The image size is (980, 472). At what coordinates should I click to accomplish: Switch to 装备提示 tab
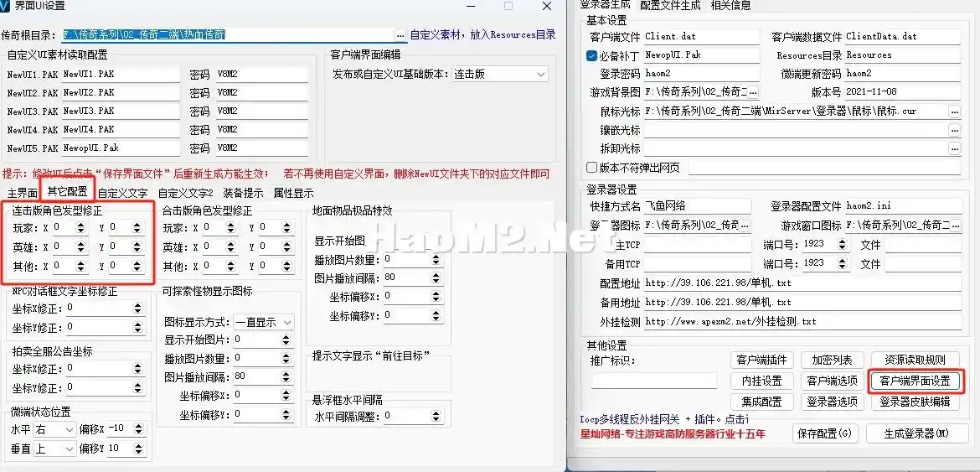coord(244,193)
